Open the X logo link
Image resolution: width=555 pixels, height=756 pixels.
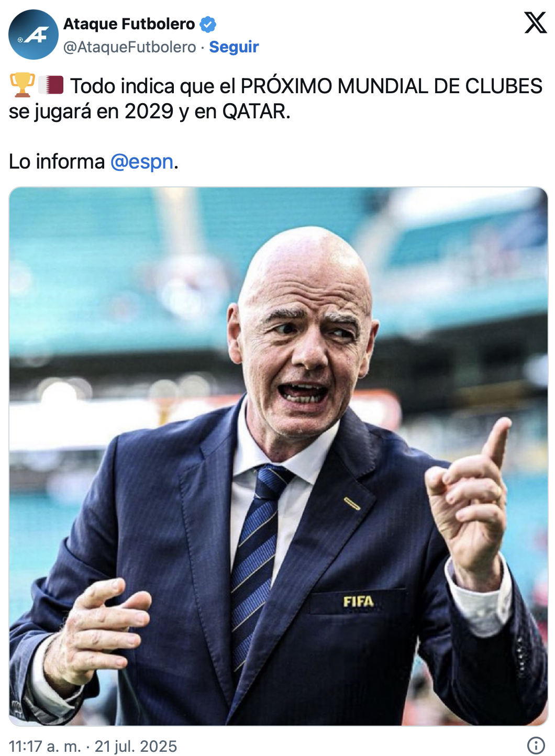(x=535, y=23)
